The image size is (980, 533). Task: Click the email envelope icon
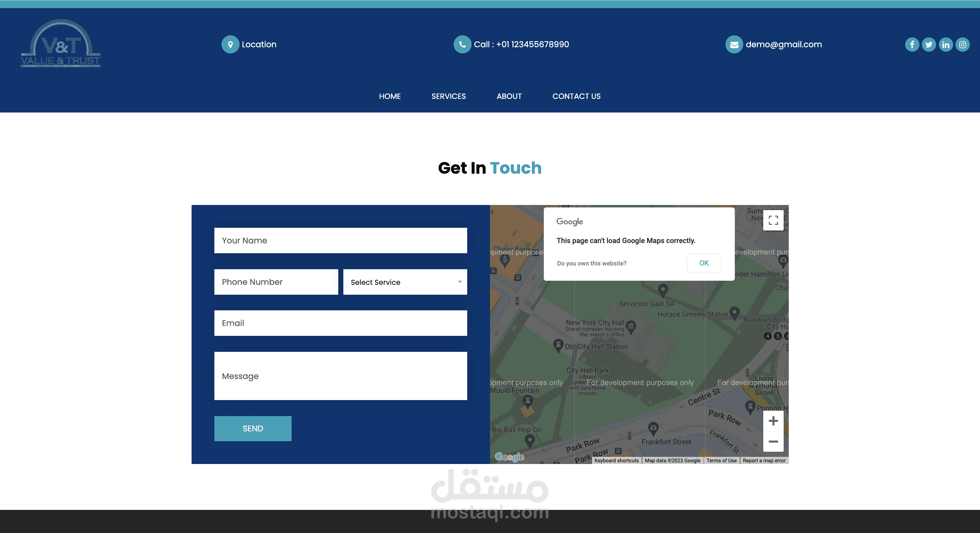coord(734,45)
